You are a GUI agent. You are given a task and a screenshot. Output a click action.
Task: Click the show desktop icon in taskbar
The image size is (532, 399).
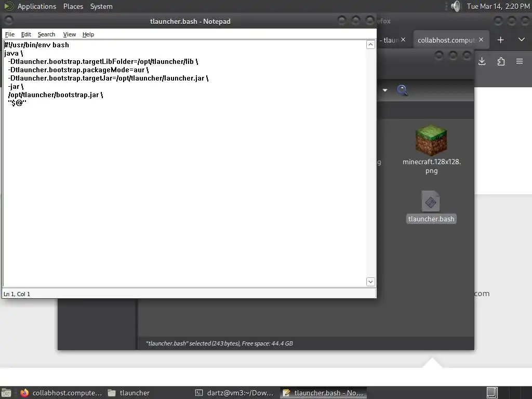(x=6, y=393)
